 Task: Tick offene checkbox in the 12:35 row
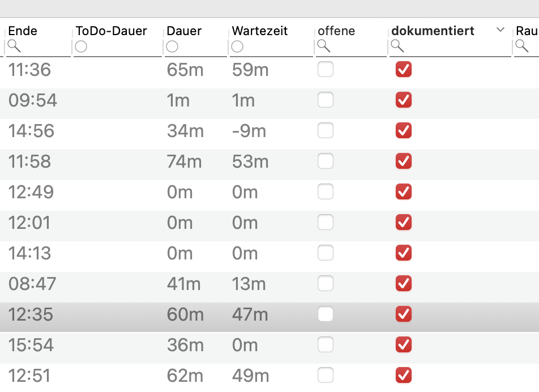(x=326, y=314)
